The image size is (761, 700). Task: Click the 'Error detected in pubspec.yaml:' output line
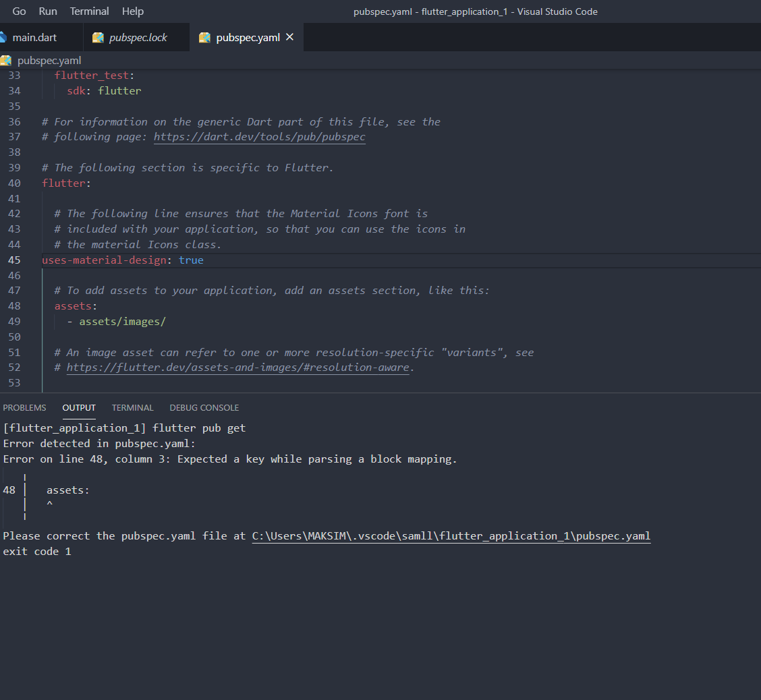click(99, 443)
